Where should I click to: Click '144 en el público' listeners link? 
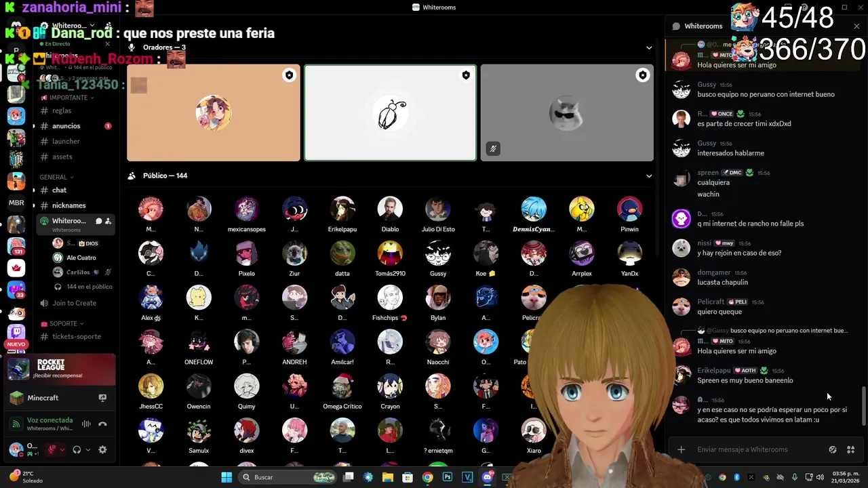click(x=89, y=287)
